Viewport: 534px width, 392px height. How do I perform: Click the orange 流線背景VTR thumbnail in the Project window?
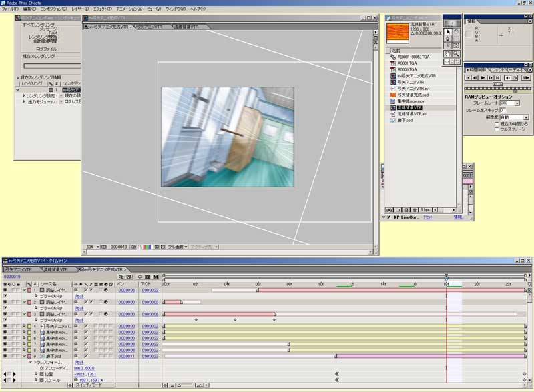[x=397, y=33]
